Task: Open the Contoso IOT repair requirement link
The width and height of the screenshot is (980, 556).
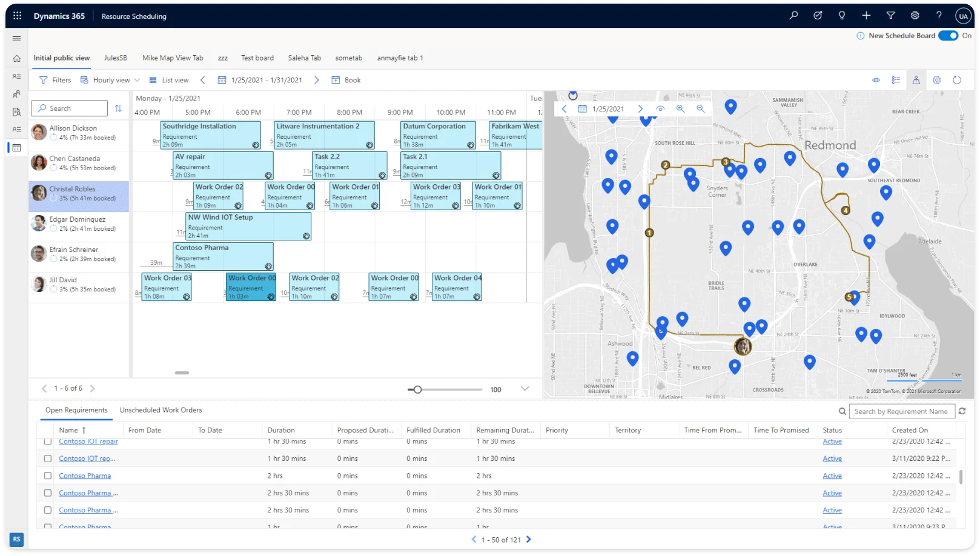Action: [x=87, y=441]
